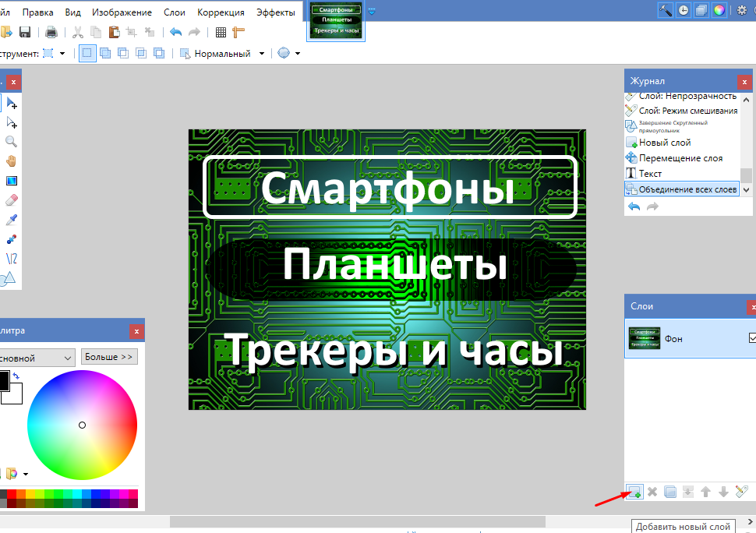756x533 pixels.
Task: Select the Pan hand tool
Action: coord(12,161)
